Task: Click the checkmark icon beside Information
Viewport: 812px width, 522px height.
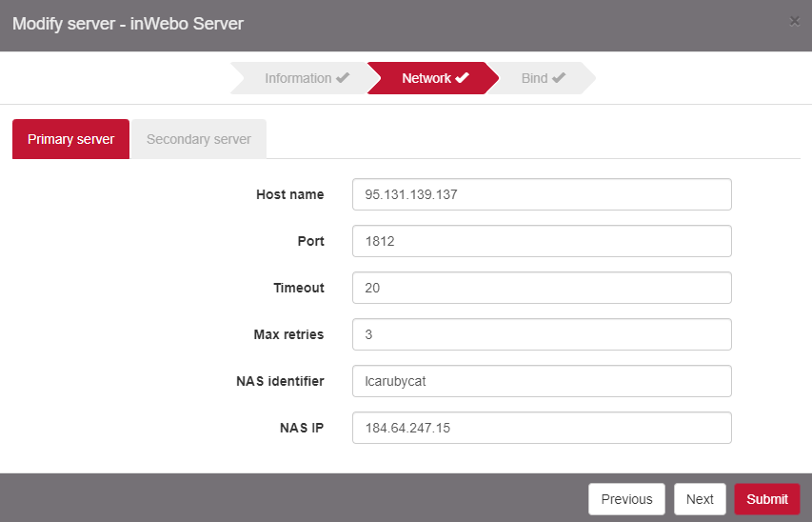Action: tap(343, 78)
